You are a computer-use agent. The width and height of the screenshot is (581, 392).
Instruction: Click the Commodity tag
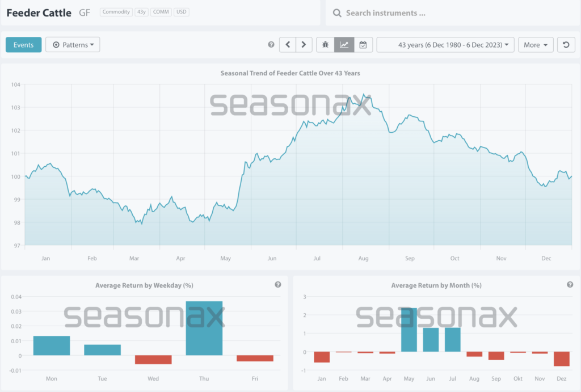click(x=116, y=12)
